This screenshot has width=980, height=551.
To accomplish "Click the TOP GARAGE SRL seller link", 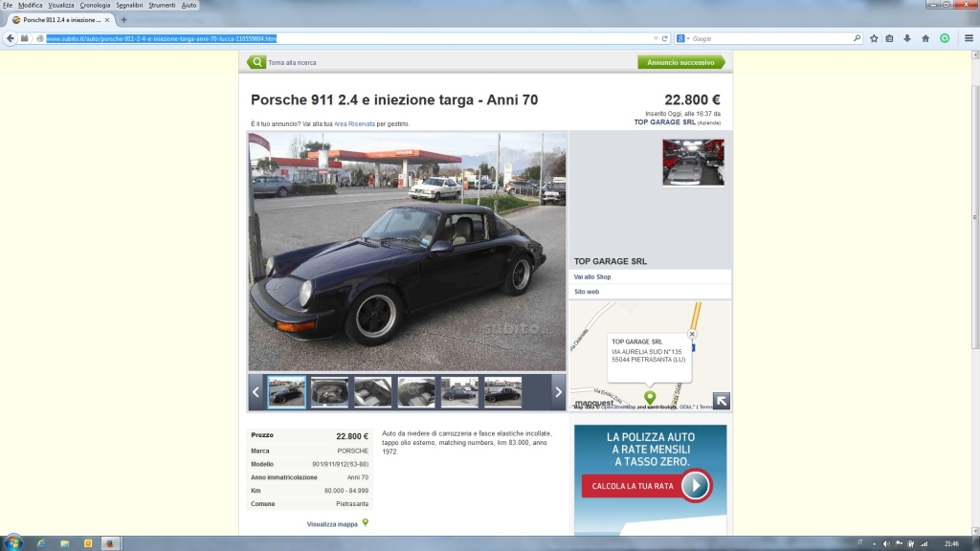I will (x=664, y=121).
